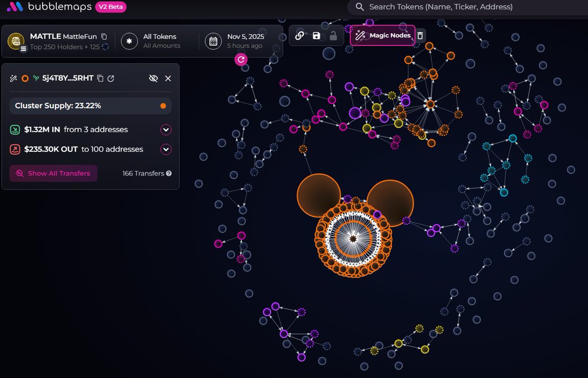
Task: Click the Top 250 Holders + 125 text
Action: [x=65, y=47]
